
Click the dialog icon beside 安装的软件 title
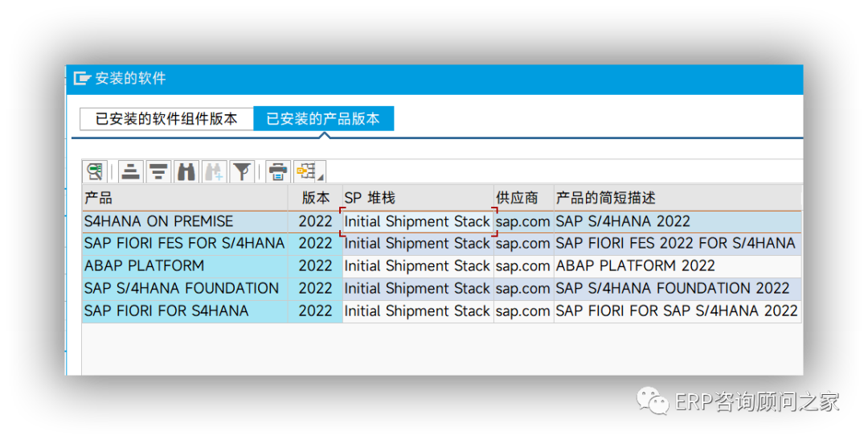coord(82,79)
